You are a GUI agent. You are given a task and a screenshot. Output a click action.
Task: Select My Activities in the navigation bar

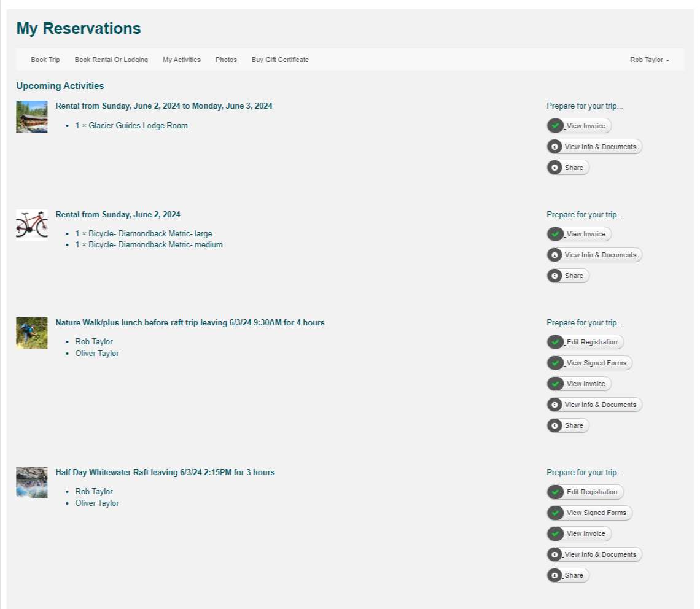click(x=181, y=60)
